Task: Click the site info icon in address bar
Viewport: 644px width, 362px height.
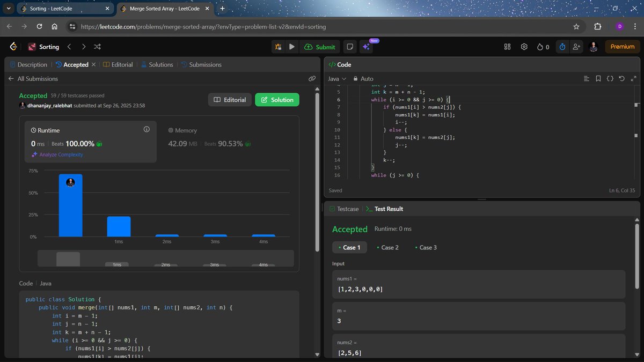Action: [72, 26]
